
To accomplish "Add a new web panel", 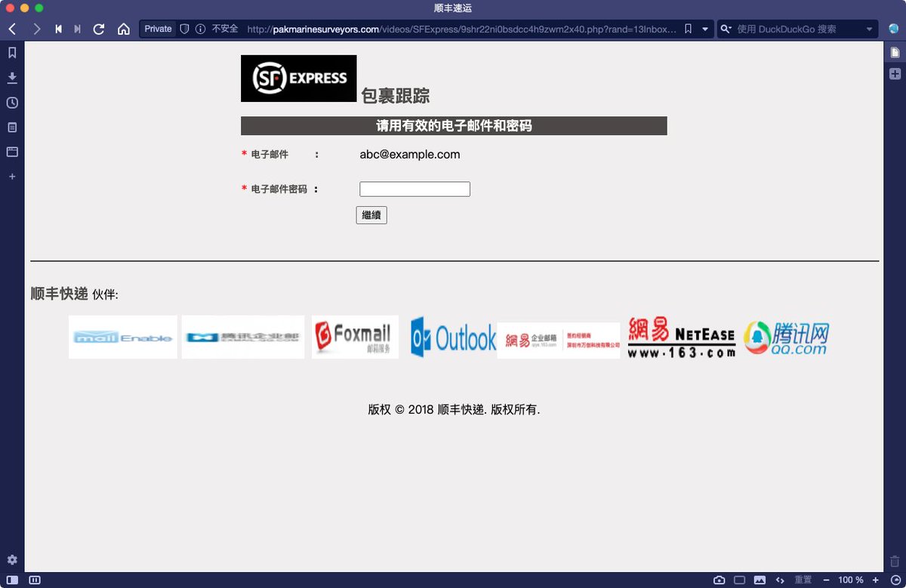I will (12, 177).
